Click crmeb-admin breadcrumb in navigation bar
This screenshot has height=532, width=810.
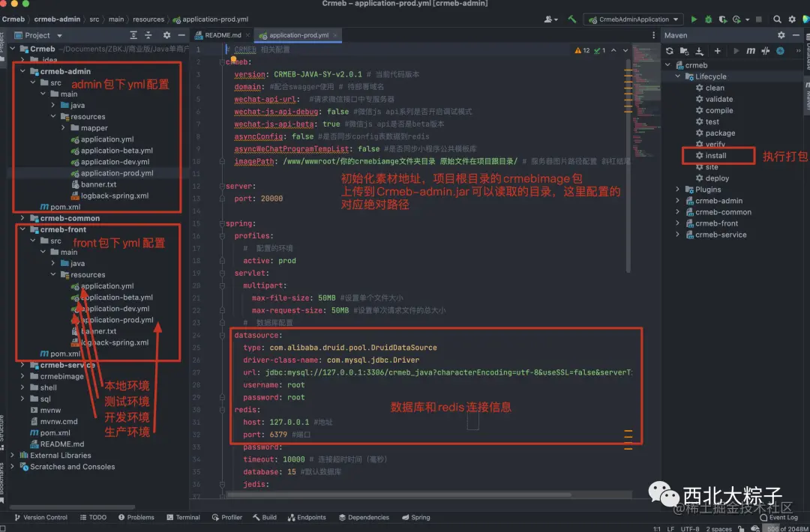(57, 19)
